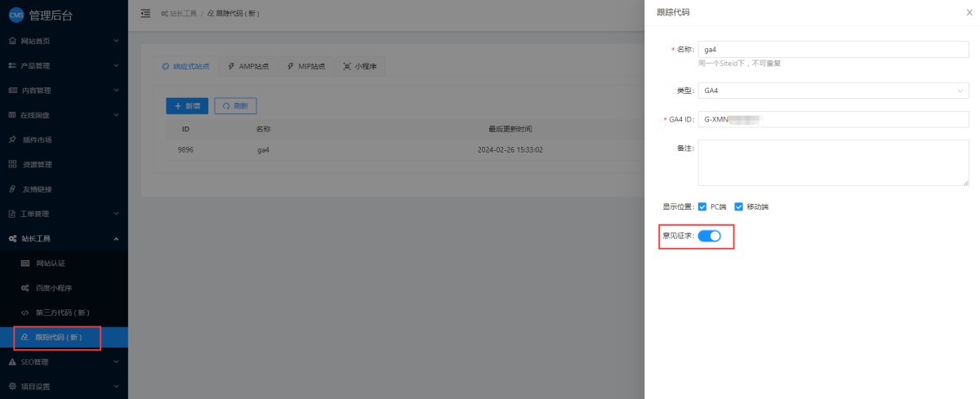Expand the 在线询盘 sidebar chevron
The image size is (980, 399).
116,115
